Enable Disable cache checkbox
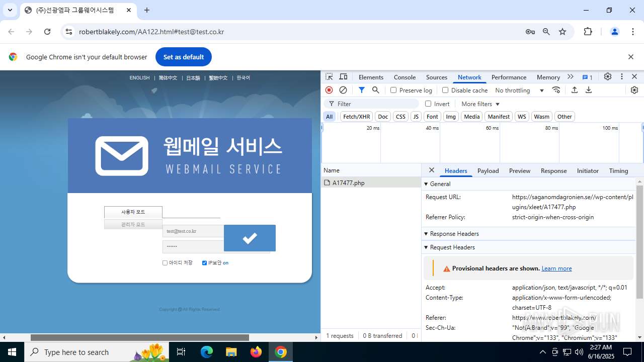 point(445,90)
